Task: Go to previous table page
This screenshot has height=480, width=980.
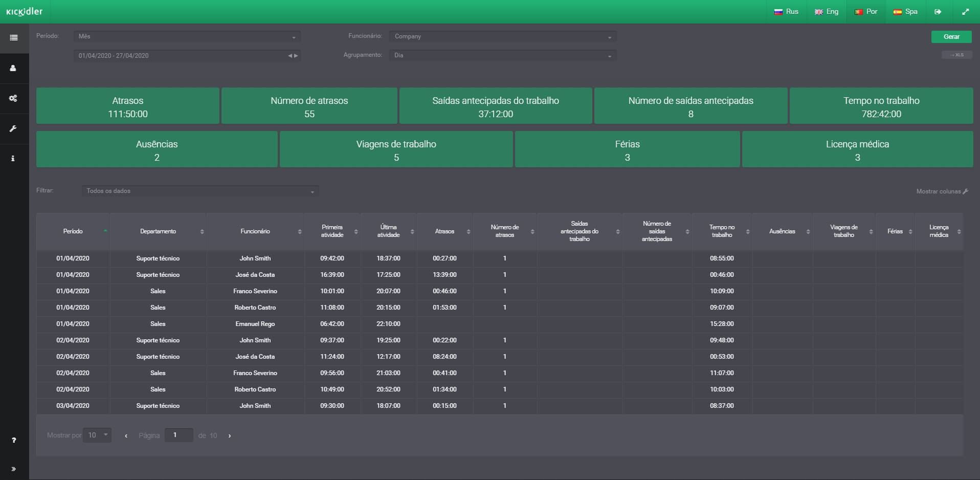Action: [x=126, y=436]
